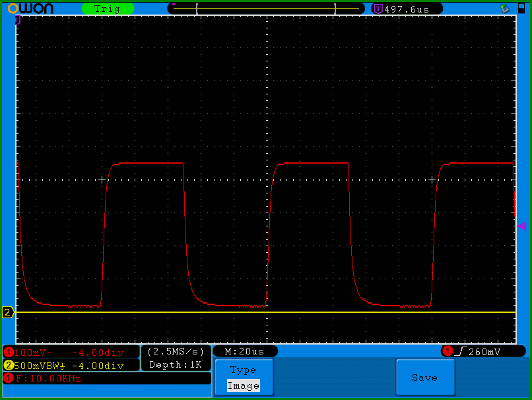Click the Save button

click(425, 378)
